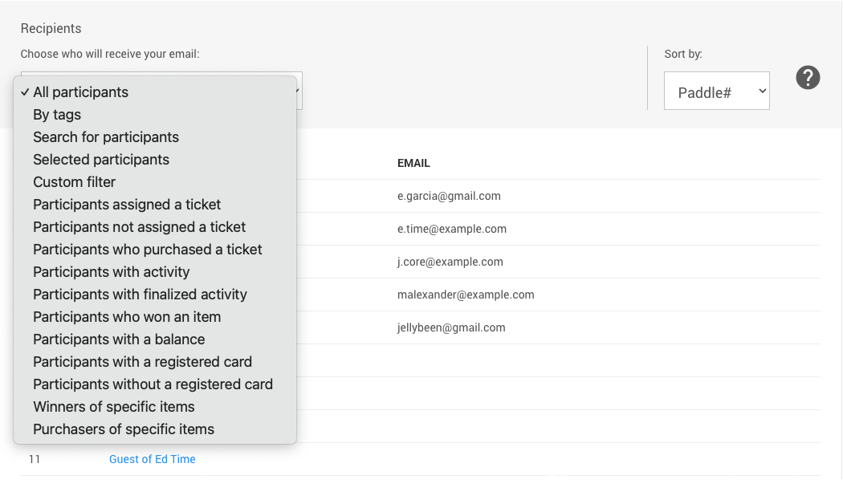Select Participants who won an item
The height and width of the screenshot is (504, 843).
[x=127, y=317]
